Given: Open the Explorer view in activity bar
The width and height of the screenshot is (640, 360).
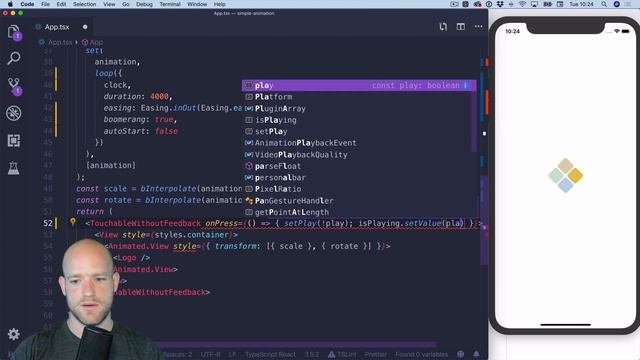Looking at the screenshot, I should pos(14,32).
